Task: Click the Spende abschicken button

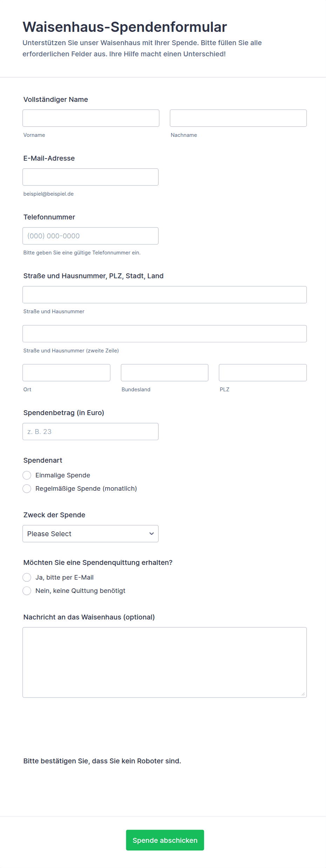Action: [x=165, y=840]
